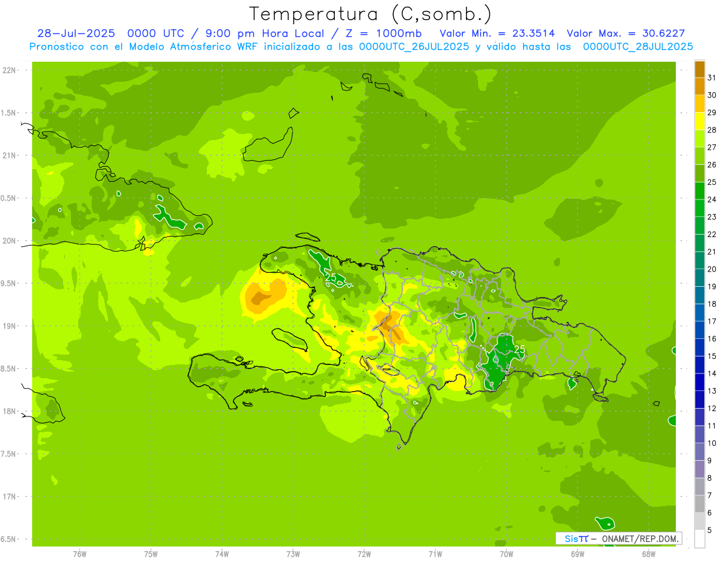
Task: Click the valid-until time "0000UTC_28JUL2025"
Action: tap(638, 47)
